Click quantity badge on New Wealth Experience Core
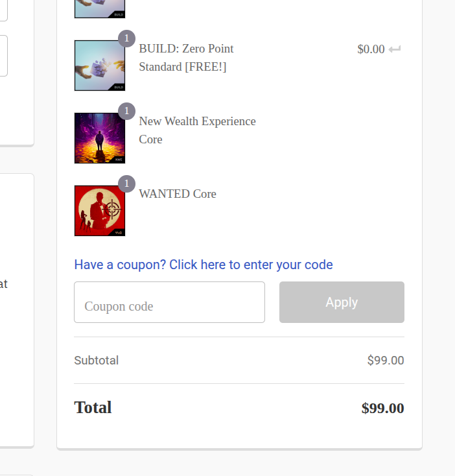 pyautogui.click(x=127, y=111)
